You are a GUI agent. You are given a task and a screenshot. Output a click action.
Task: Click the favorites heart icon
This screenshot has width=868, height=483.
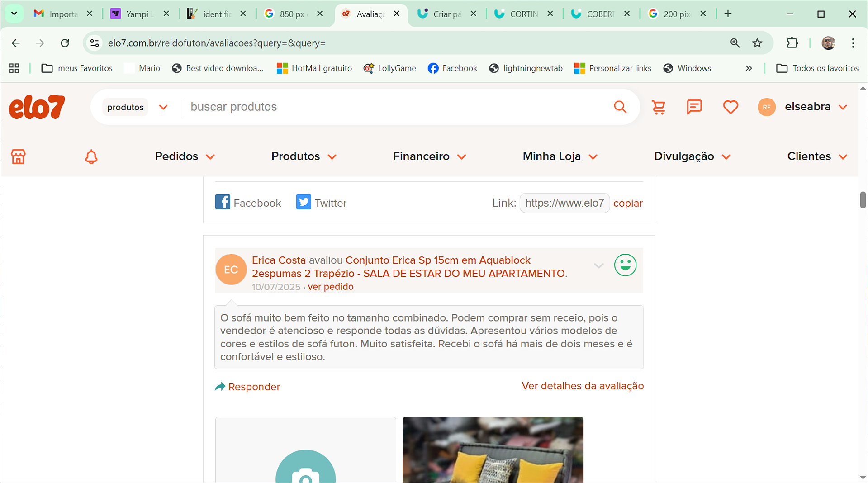point(730,107)
